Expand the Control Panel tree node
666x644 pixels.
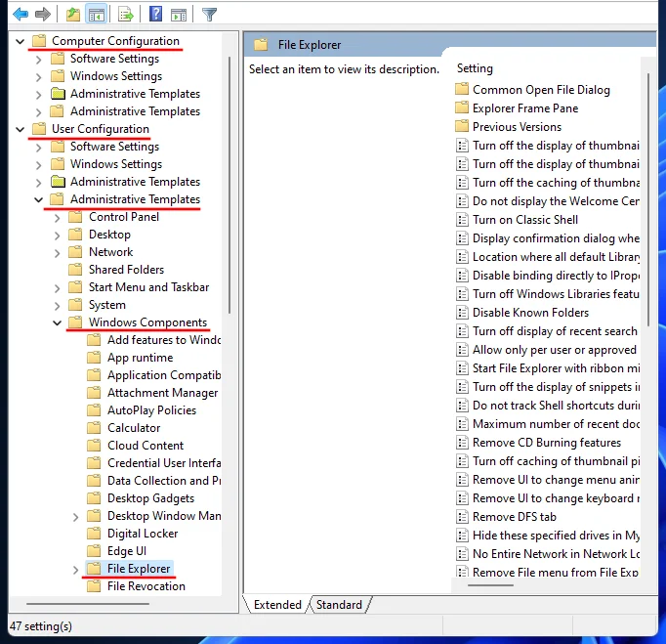click(58, 217)
